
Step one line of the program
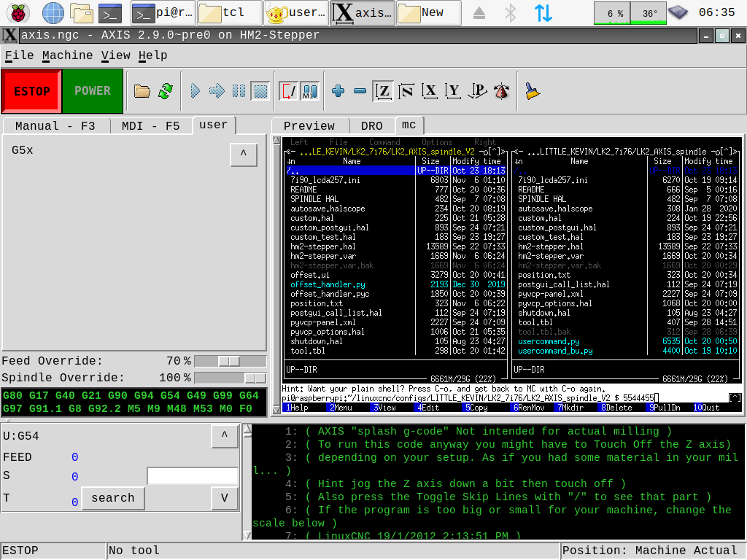pos(217,91)
